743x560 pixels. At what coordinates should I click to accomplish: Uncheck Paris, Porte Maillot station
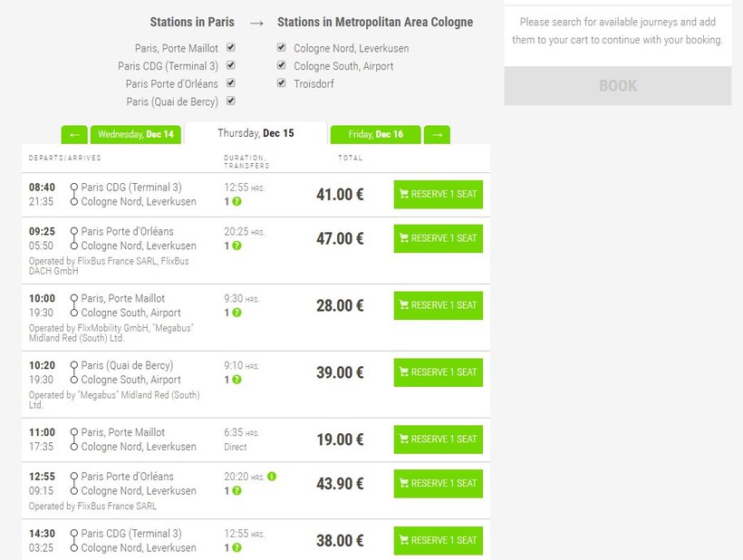(x=231, y=47)
